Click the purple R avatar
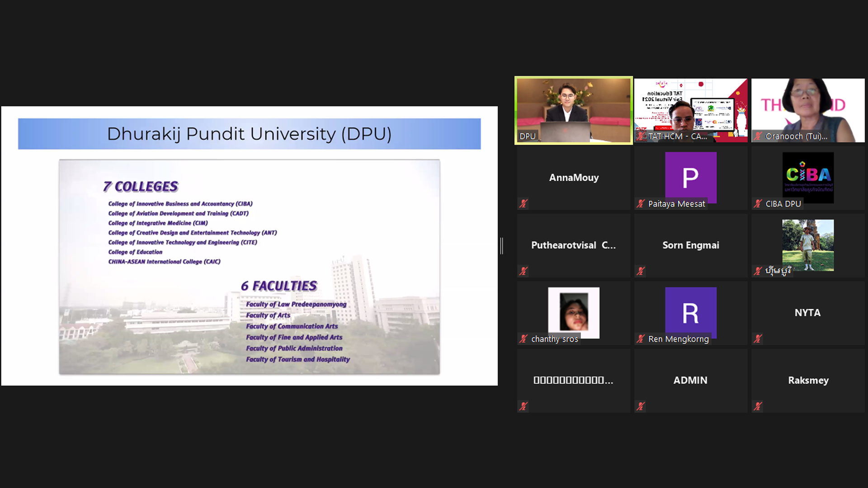 click(x=690, y=312)
